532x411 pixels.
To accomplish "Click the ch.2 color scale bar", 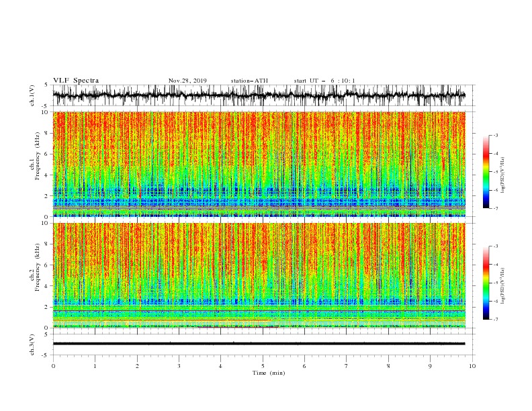I will 486,283.
